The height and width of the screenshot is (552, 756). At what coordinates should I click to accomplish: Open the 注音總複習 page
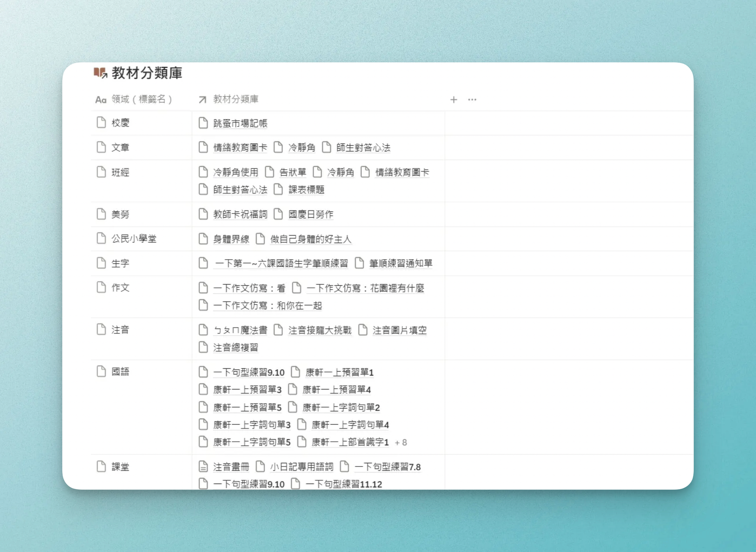coord(236,347)
